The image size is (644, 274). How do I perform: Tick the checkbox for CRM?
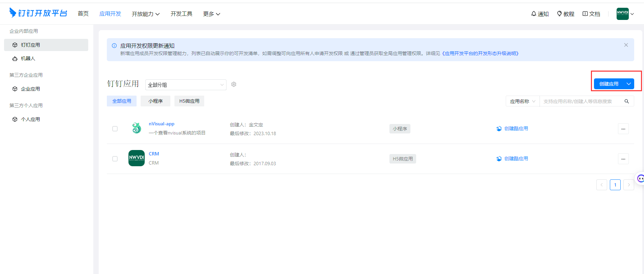pyautogui.click(x=115, y=159)
